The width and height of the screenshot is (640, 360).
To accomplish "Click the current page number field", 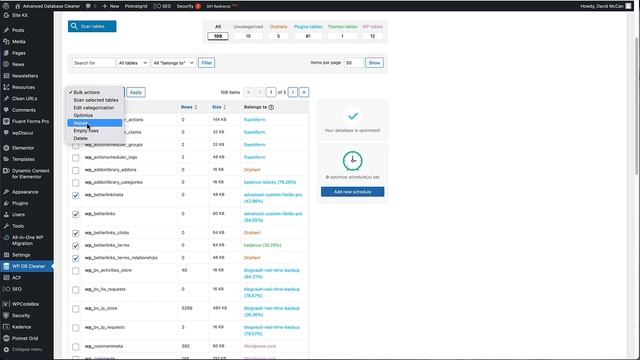I will coord(271,92).
